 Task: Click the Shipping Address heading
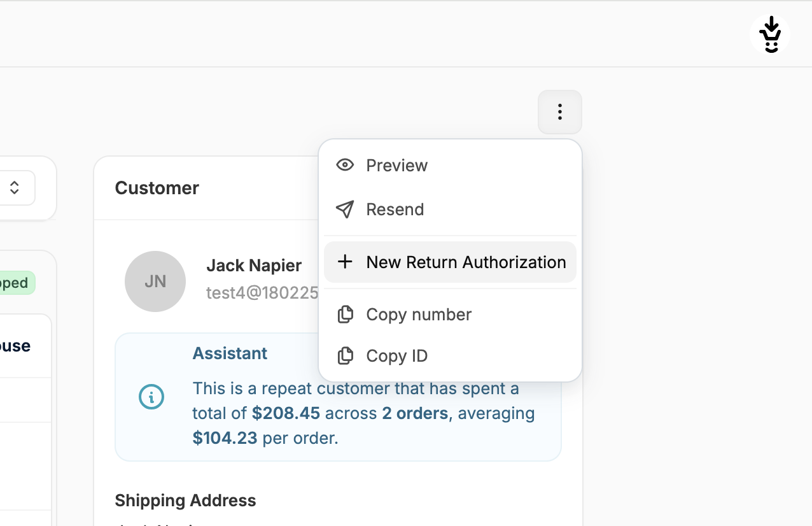click(185, 501)
